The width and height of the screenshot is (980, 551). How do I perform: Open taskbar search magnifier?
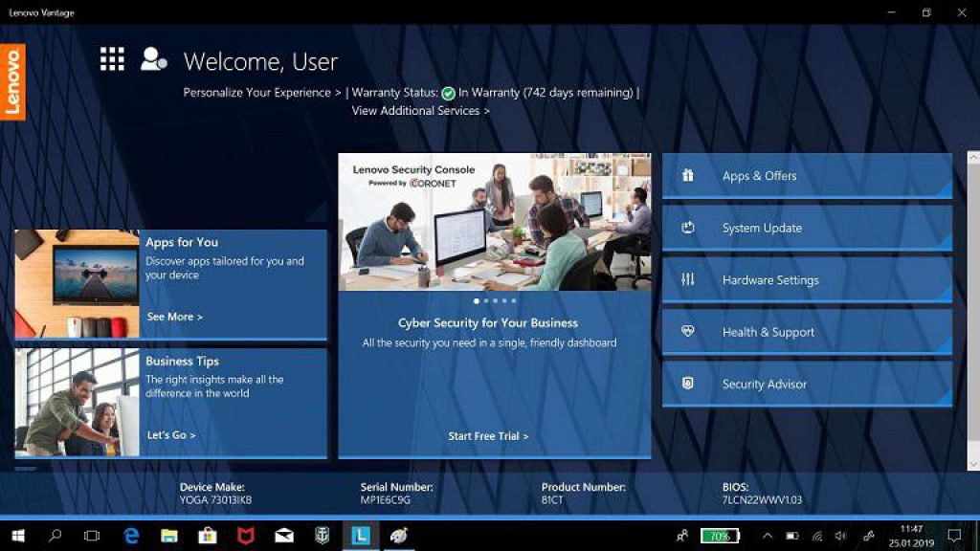pos(55,536)
